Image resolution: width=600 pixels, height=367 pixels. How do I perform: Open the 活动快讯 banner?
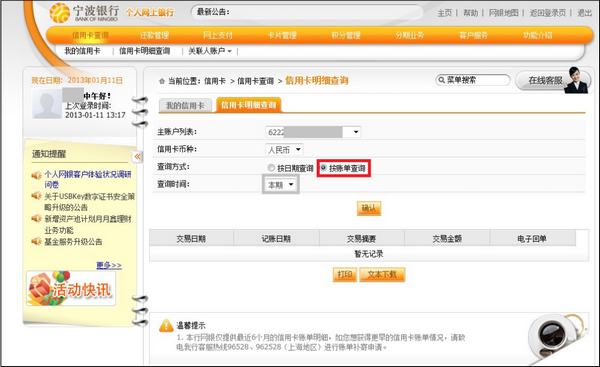(71, 288)
